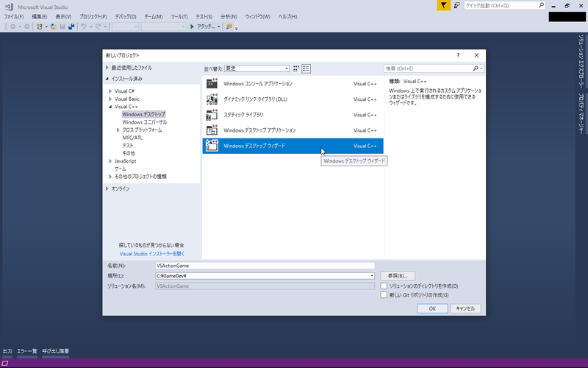
Task: Open dialog help question mark
Action: (x=458, y=55)
